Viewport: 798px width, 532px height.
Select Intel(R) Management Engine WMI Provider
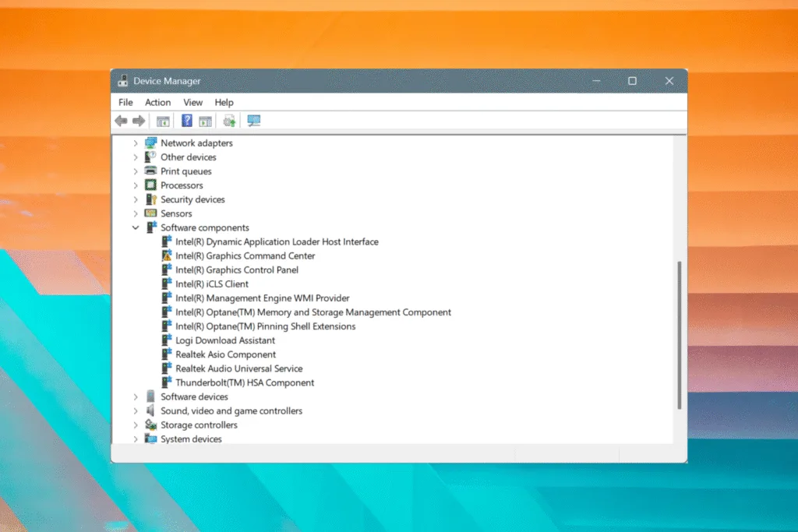click(x=263, y=298)
